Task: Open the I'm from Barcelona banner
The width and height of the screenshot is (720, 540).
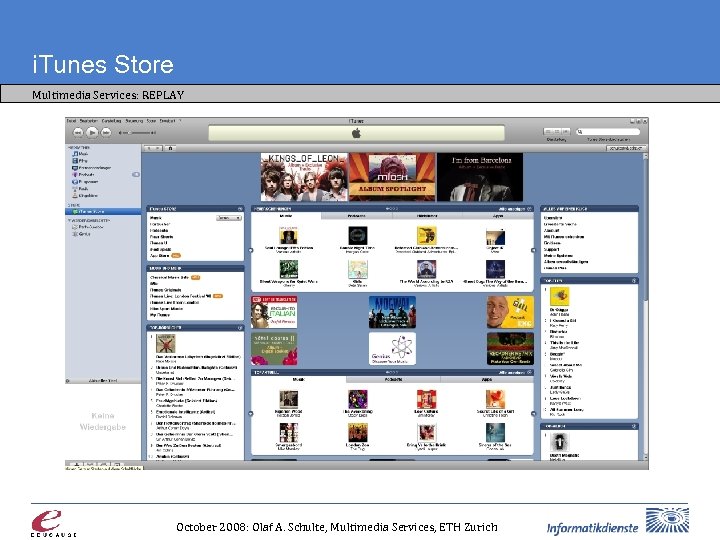Action: click(x=480, y=177)
